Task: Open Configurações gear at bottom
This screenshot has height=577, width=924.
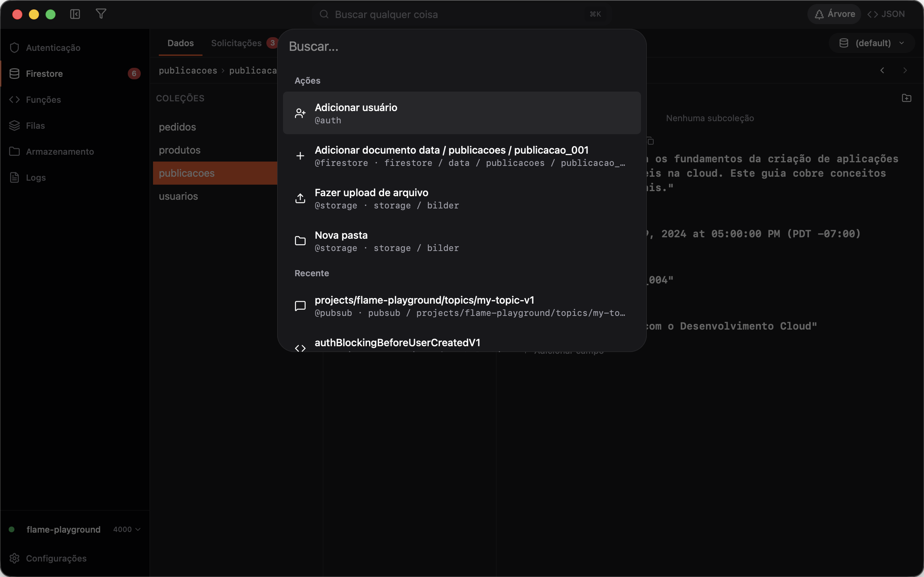Action: [14, 558]
